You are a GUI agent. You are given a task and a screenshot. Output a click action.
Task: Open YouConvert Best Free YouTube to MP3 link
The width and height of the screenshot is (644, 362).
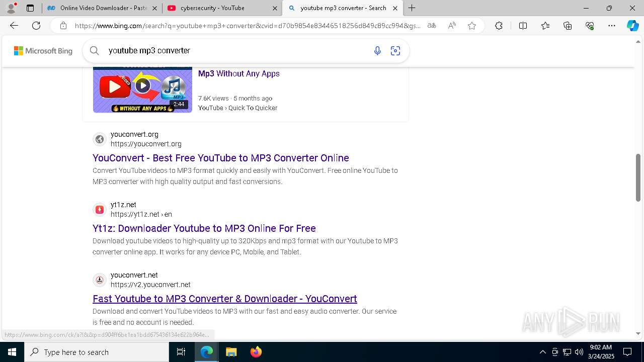221,158
